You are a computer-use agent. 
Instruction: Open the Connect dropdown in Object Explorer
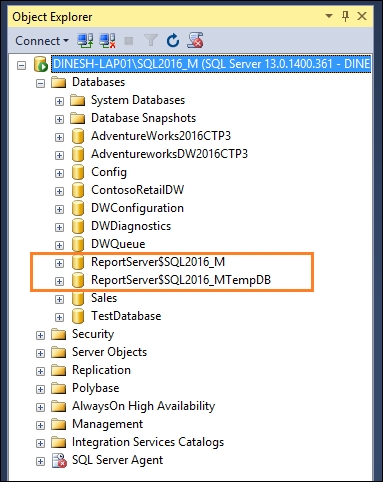42,41
